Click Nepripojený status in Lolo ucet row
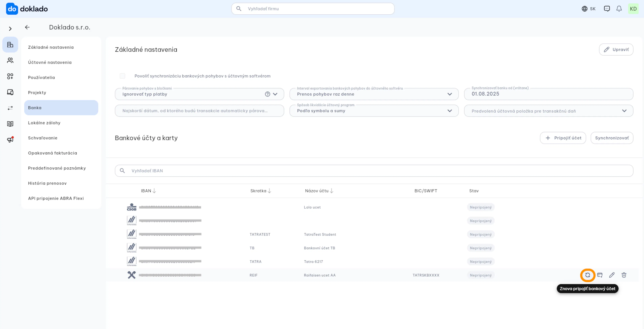The image size is (644, 329). [x=480, y=207]
